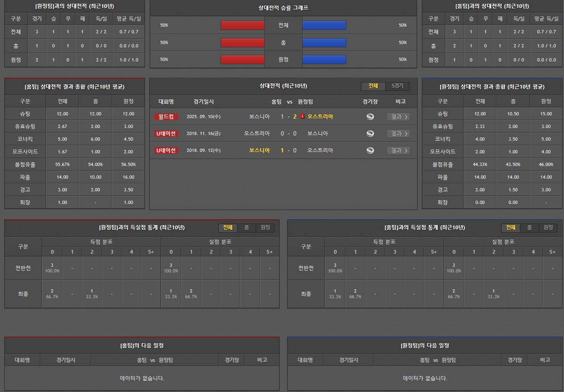This screenshot has width=564, height=392.
Task: Select 홈 tab in right 득실점 통계
Action: pos(529,227)
